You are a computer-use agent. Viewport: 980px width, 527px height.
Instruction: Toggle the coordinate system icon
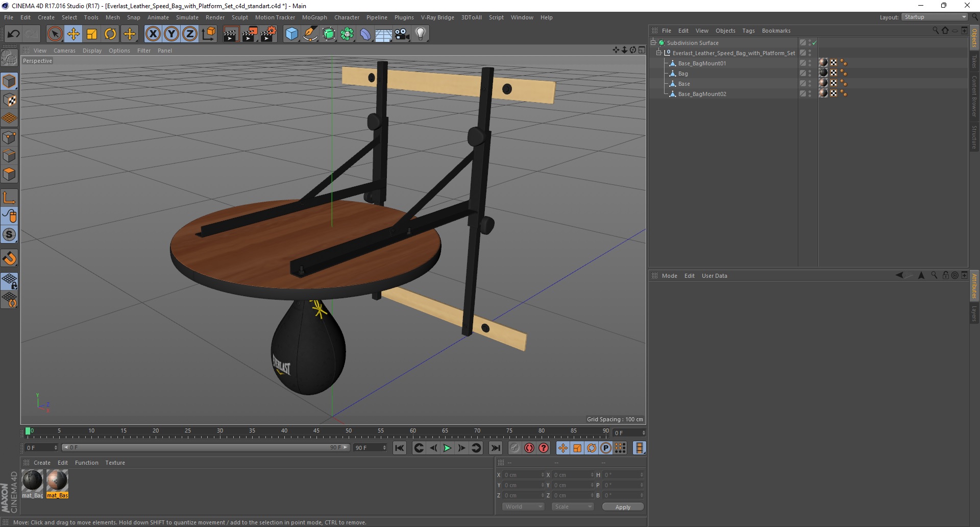[208, 34]
